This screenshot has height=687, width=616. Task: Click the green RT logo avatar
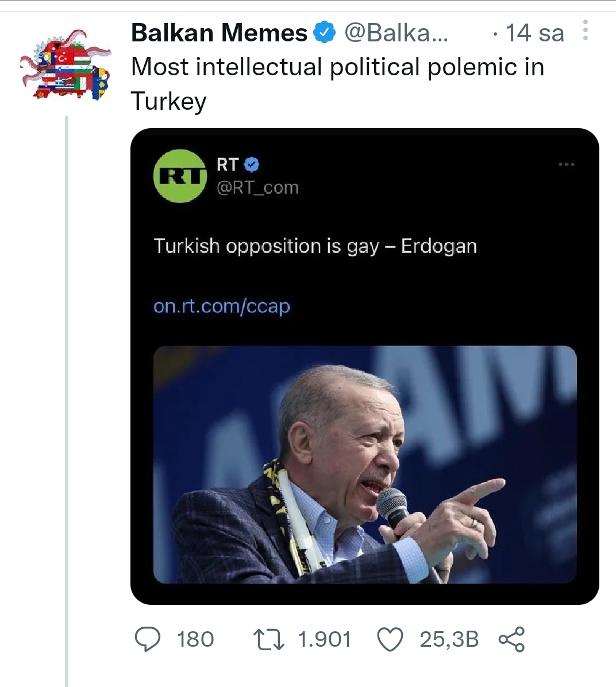click(x=180, y=176)
